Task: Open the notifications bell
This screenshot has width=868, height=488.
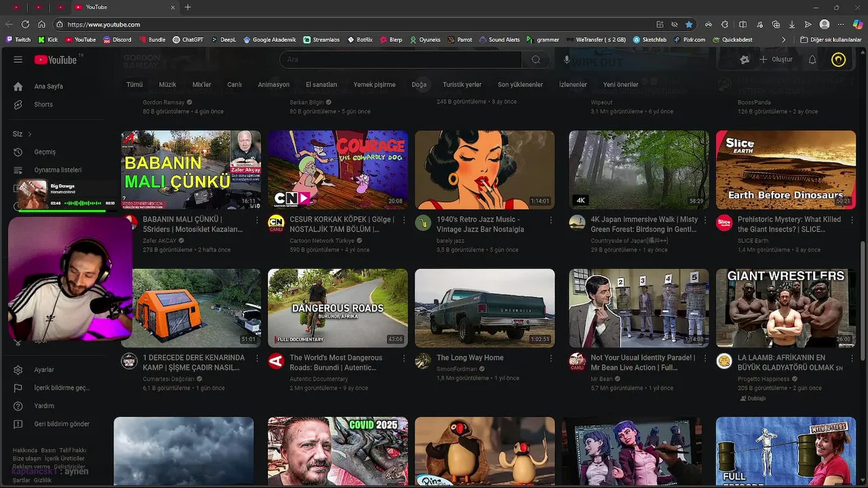Action: click(812, 60)
